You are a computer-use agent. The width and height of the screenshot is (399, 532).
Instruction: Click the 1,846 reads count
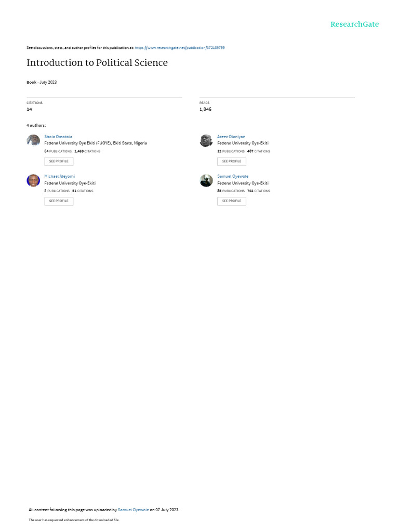tap(205, 109)
